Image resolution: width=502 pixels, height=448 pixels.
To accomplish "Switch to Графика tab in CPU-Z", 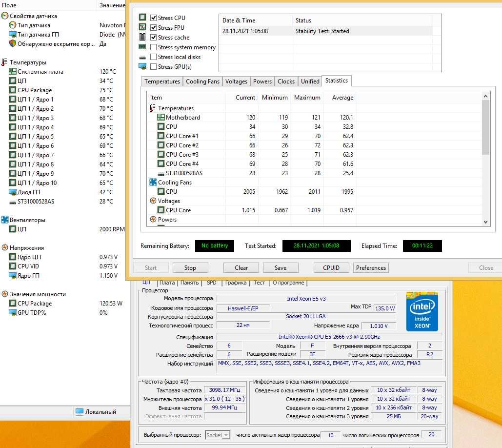I will pyautogui.click(x=236, y=283).
